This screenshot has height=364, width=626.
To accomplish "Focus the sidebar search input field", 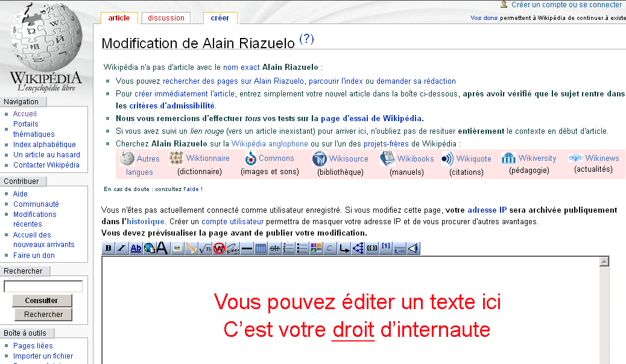I will coord(43,286).
